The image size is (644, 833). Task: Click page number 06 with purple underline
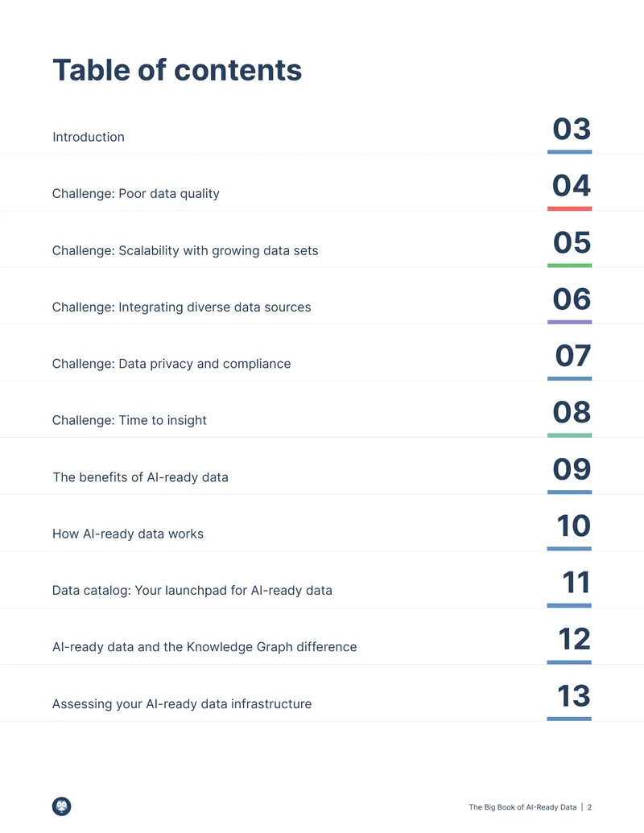pyautogui.click(x=572, y=299)
